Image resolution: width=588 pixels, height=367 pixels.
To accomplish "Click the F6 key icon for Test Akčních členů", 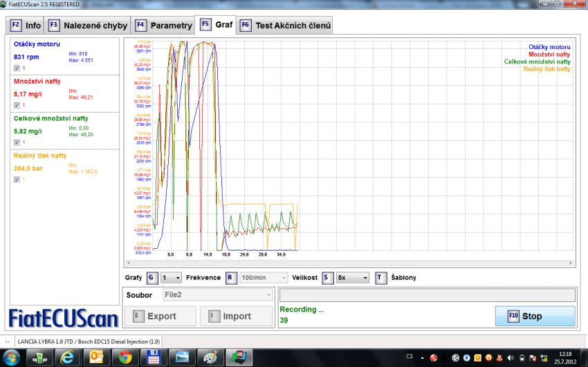I will coord(245,26).
